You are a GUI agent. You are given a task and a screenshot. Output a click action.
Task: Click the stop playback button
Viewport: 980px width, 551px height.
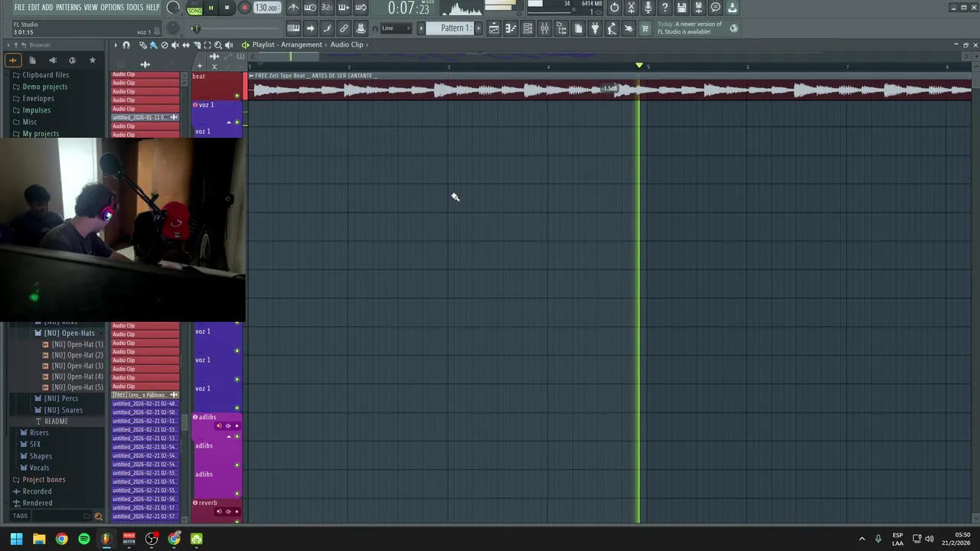pyautogui.click(x=227, y=8)
